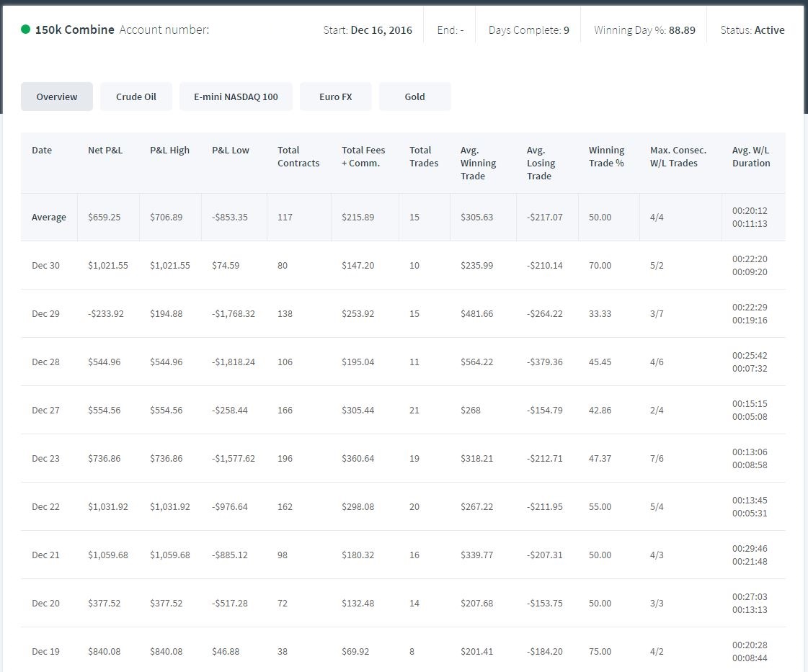Open the Euro FX tab
Screen dimensions: 808x672
tap(335, 97)
